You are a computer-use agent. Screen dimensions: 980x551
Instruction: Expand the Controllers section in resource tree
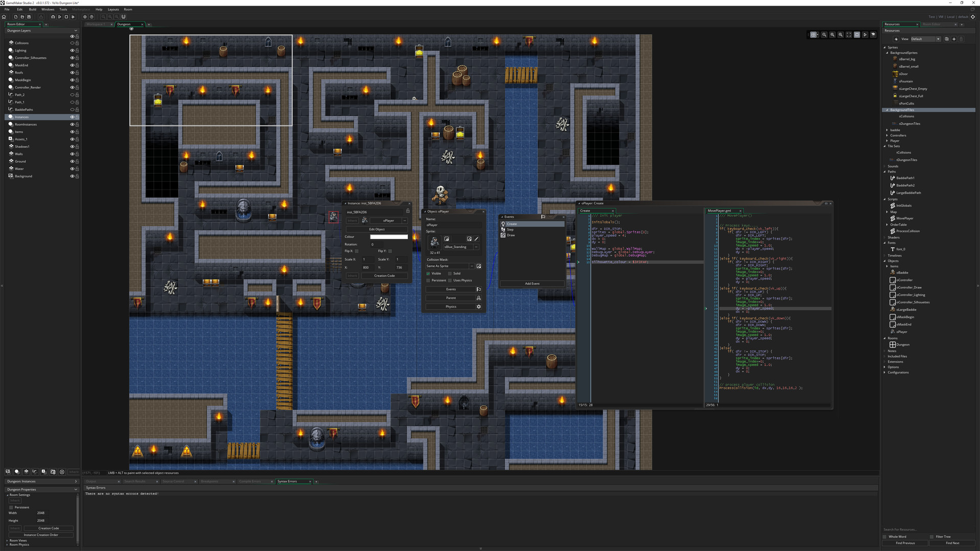pos(887,135)
